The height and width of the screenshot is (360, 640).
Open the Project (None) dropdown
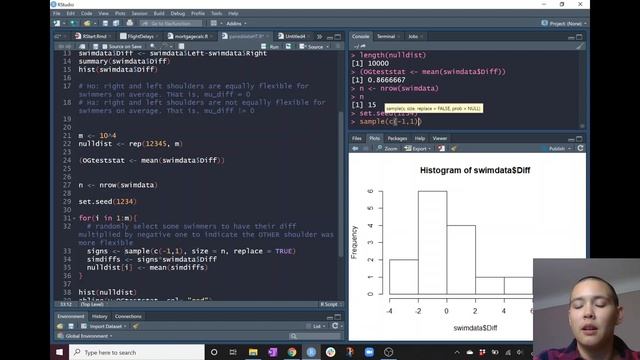564,24
